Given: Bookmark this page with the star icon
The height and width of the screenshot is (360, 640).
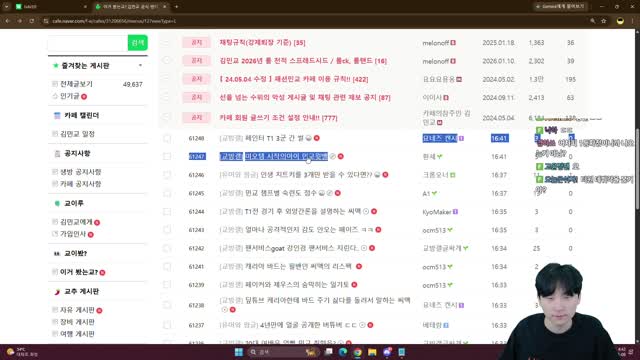Looking at the screenshot, I should pos(604,21).
